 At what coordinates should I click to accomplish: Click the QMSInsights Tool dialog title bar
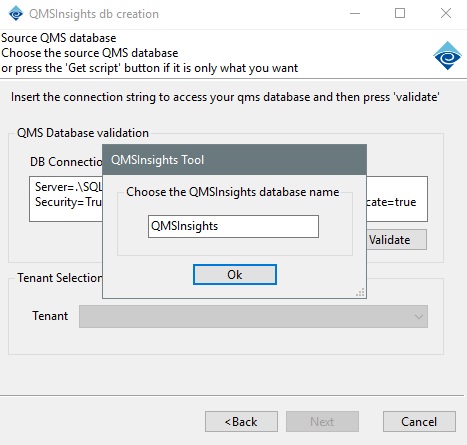(235, 160)
